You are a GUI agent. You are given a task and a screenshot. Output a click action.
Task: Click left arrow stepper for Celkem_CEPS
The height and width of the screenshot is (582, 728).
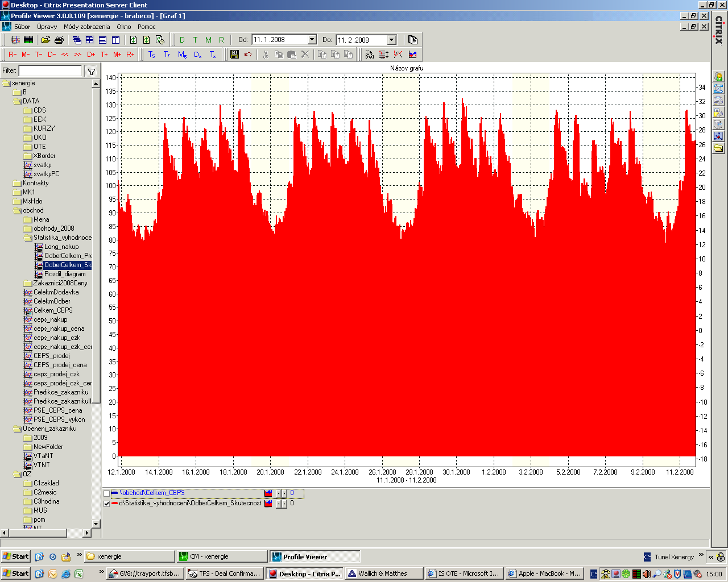tap(279, 493)
